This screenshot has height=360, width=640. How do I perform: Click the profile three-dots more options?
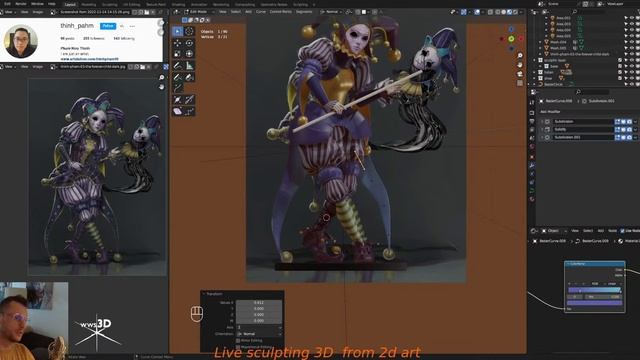(x=132, y=26)
